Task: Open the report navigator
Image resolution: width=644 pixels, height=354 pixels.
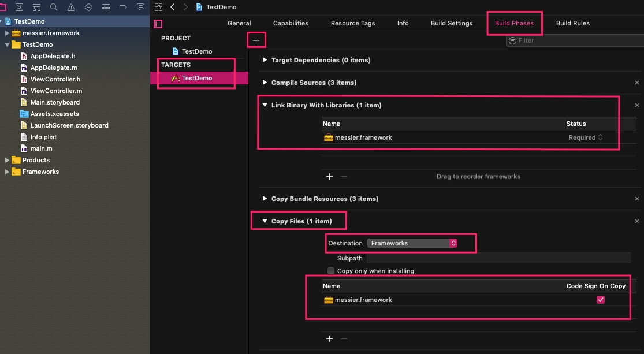Action: point(140,7)
